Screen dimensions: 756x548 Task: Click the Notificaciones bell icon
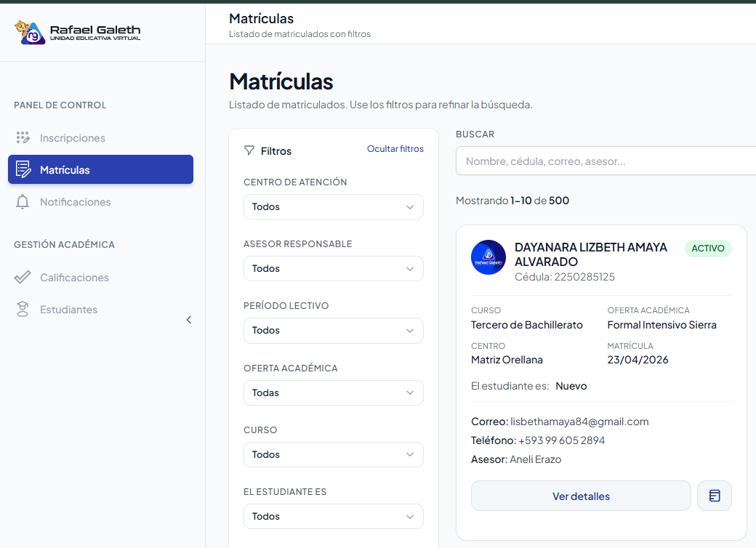click(x=23, y=202)
